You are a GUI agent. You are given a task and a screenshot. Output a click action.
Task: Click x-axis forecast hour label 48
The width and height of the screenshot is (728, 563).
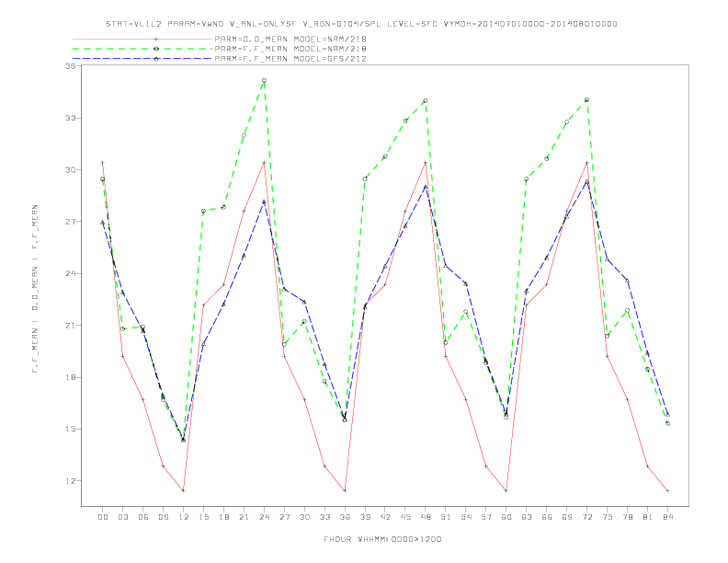pos(426,517)
